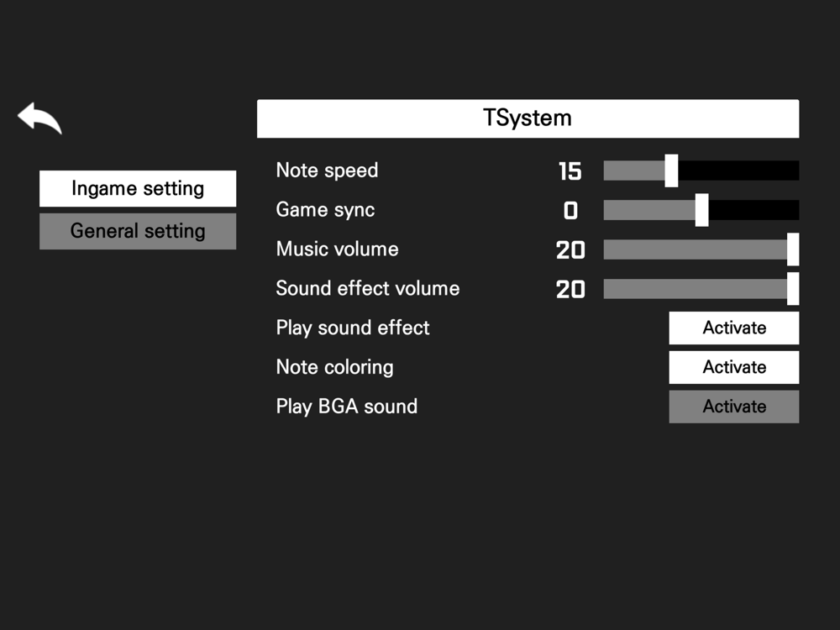Image resolution: width=840 pixels, height=630 pixels.
Task: Switch to the Ingame setting tab
Action: [138, 188]
